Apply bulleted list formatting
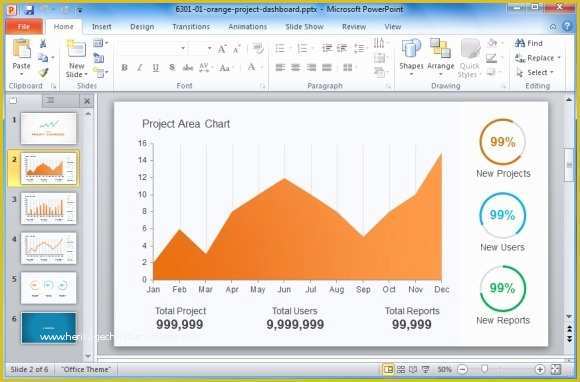Image resolution: width=580 pixels, height=382 pixels. click(x=280, y=48)
